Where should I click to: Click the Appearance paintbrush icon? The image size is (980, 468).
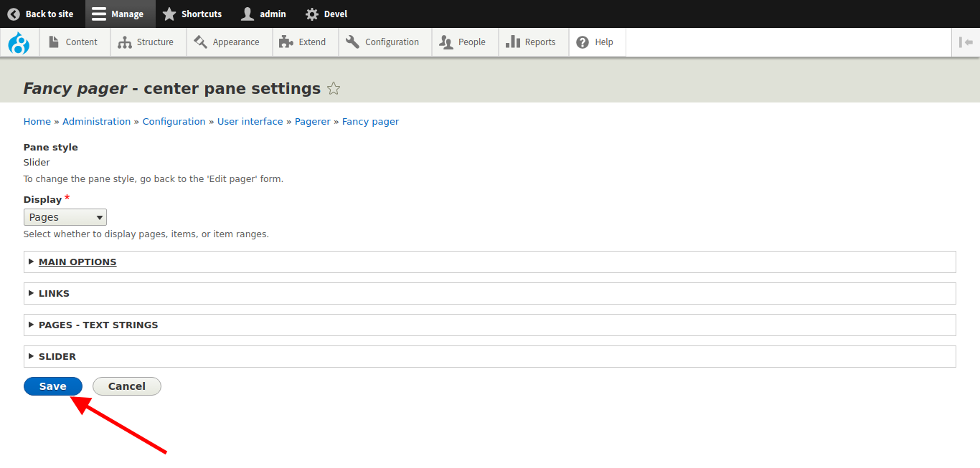click(x=201, y=41)
